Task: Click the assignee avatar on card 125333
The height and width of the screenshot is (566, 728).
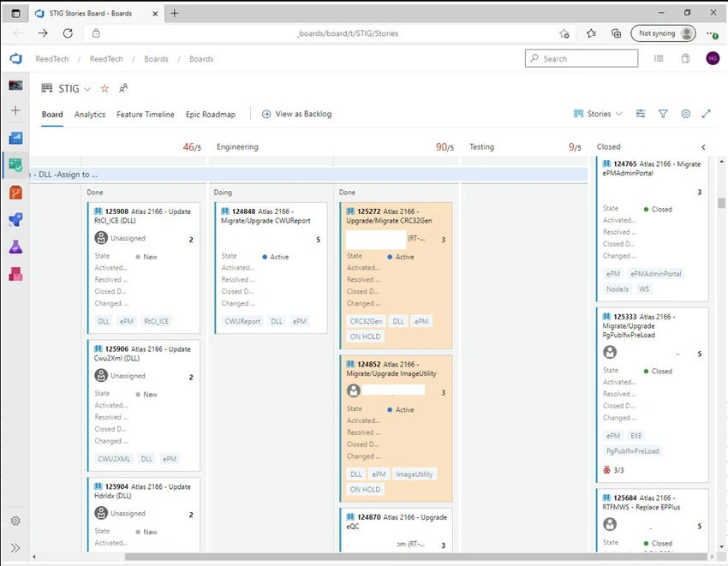Action: [x=610, y=353]
